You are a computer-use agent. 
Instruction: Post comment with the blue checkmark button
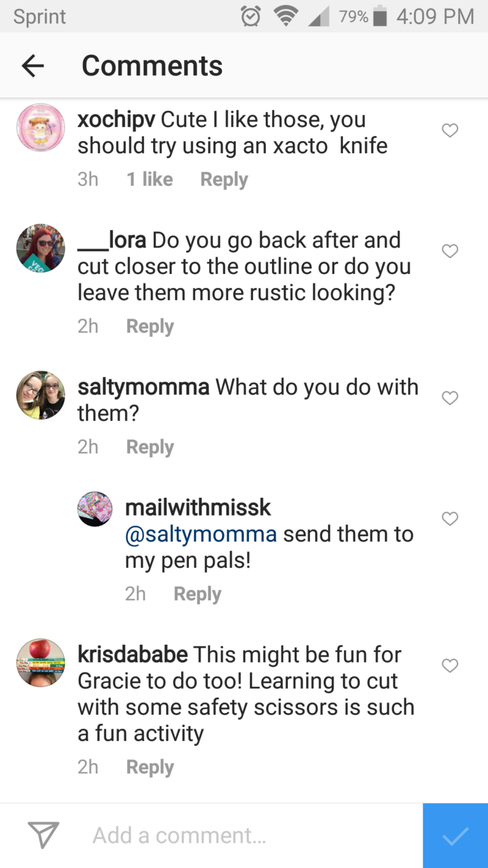point(455,836)
